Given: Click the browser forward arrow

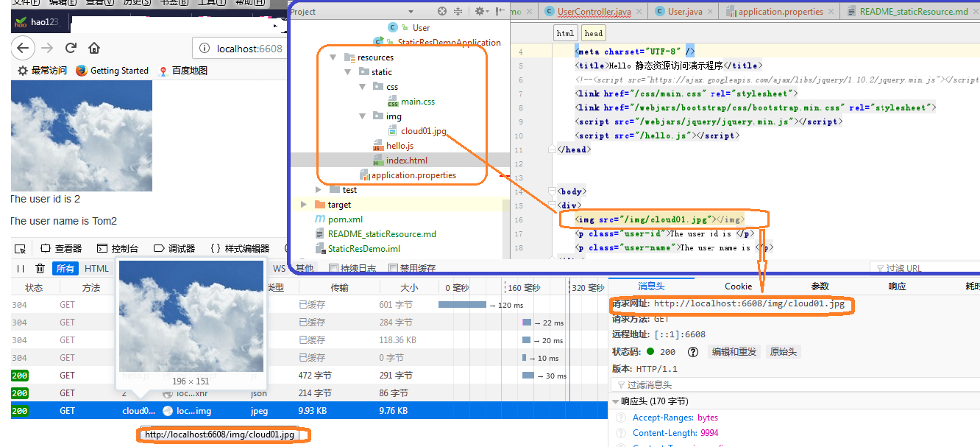Looking at the screenshot, I should [47, 49].
